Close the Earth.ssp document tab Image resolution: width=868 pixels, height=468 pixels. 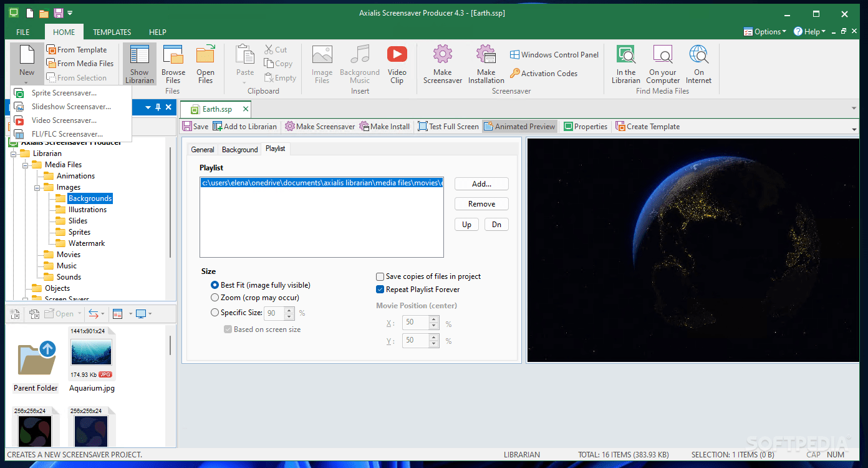246,109
